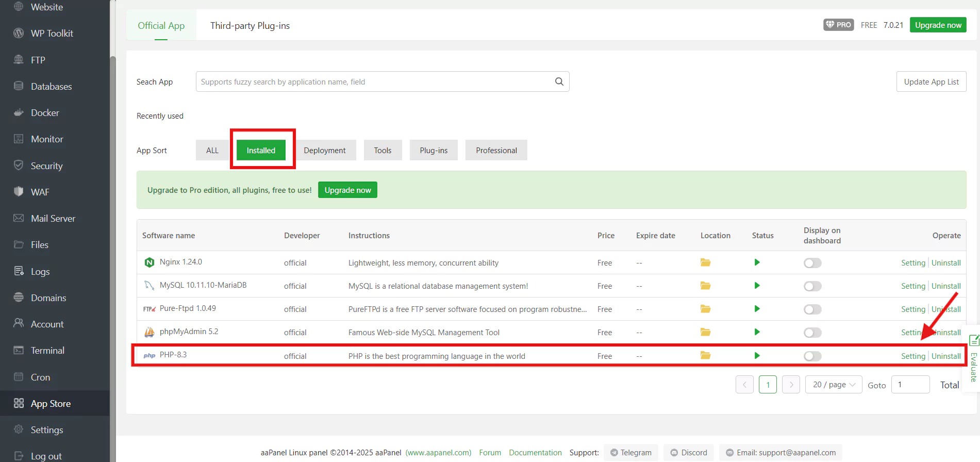Click the Domains sidebar icon
This screenshot has height=462, width=980.
[x=19, y=298]
